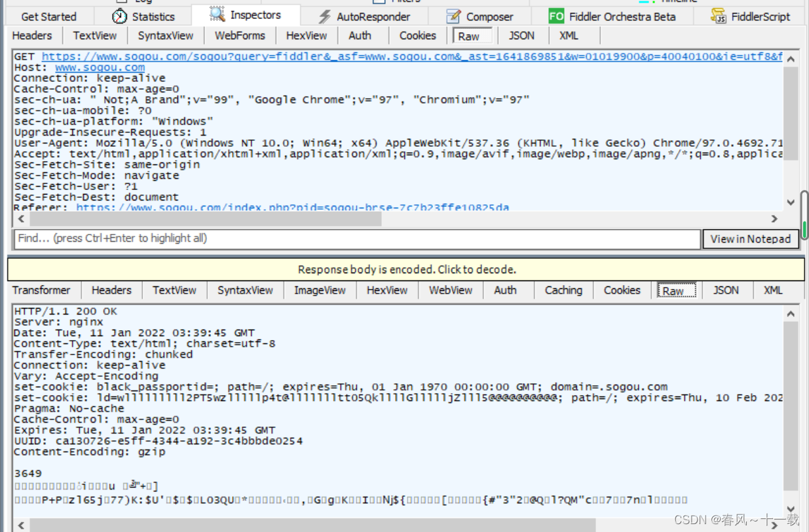Open the response Transformer tab

tap(41, 290)
